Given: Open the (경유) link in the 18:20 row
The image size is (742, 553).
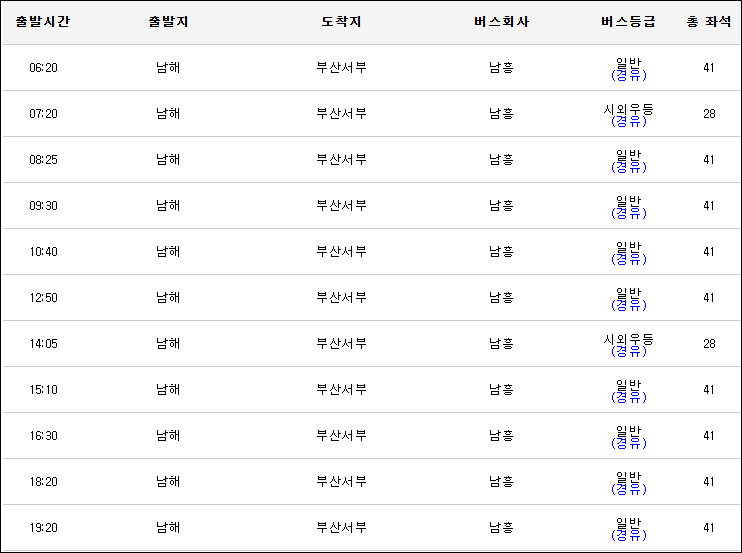Looking at the screenshot, I should [x=628, y=489].
